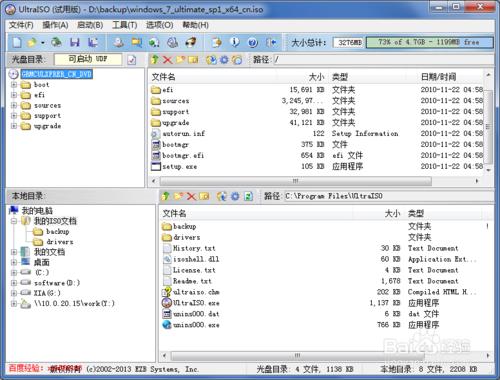Click the Open CD/DVD disc icon

pos(56,42)
